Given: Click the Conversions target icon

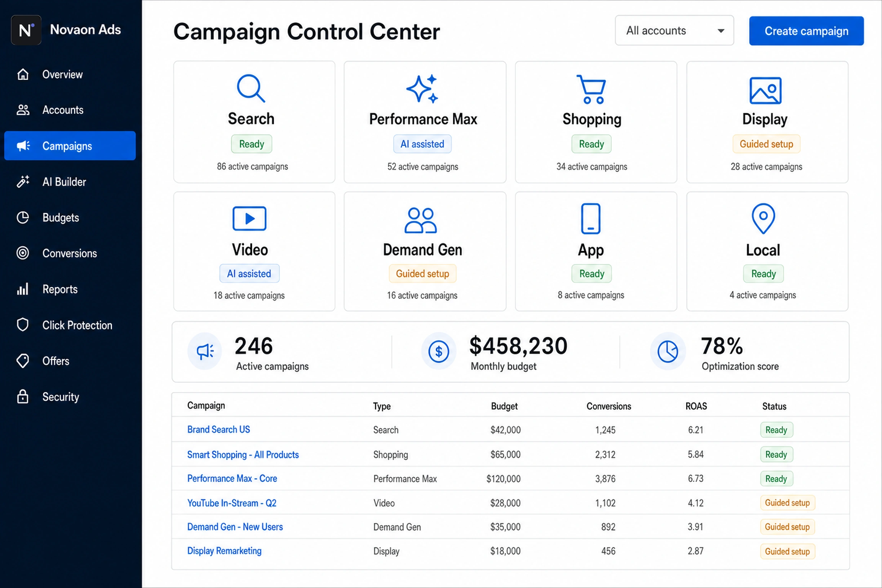Looking at the screenshot, I should 23,253.
